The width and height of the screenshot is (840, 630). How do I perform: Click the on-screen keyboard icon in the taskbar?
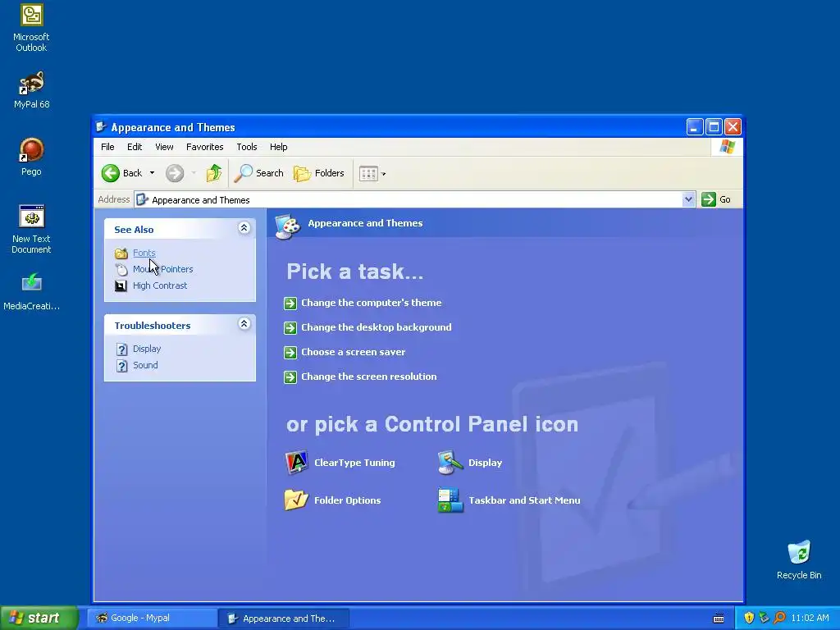719,619
